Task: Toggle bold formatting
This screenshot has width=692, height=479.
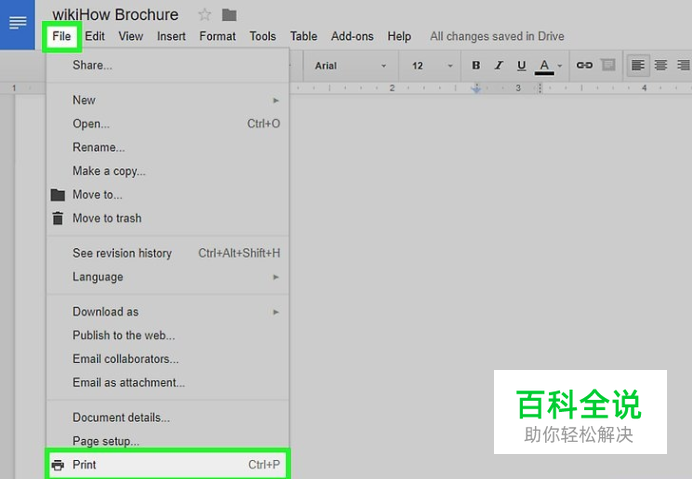Action: click(x=476, y=65)
